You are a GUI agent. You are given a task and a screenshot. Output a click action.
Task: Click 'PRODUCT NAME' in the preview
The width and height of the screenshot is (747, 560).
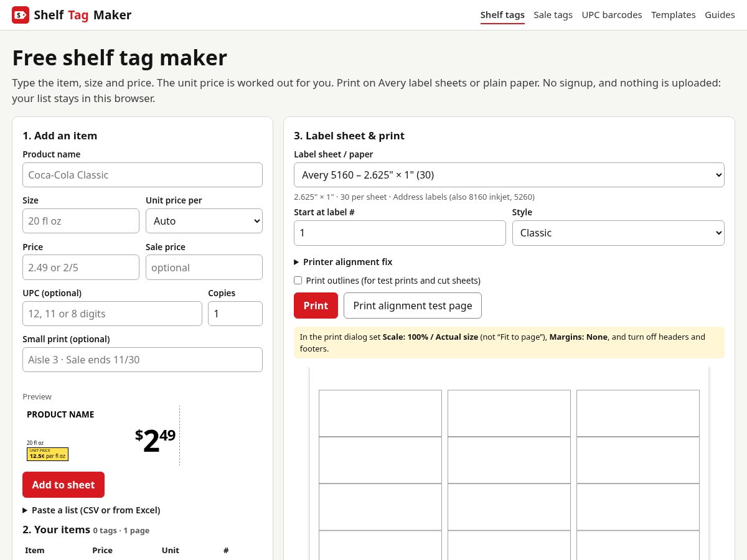[60, 414]
